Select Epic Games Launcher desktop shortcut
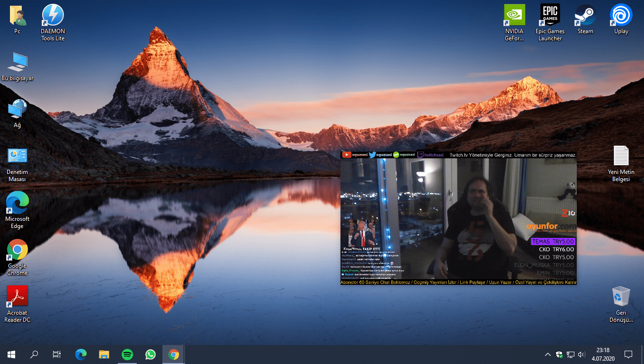644x364 pixels. point(550,22)
